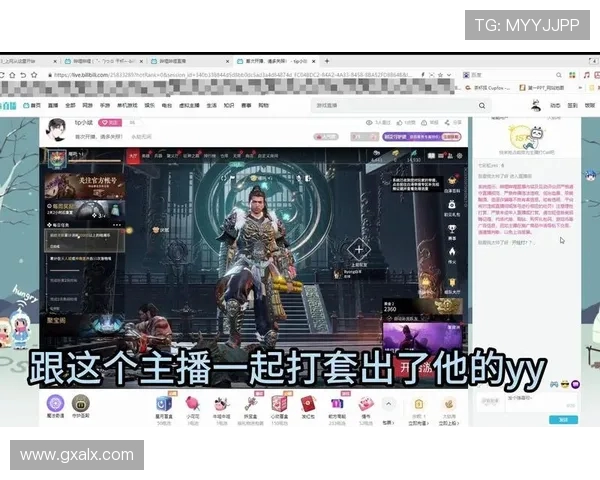Viewport: 600px width, 480px height.
Task: Click the site search field
Action: [x=394, y=105]
